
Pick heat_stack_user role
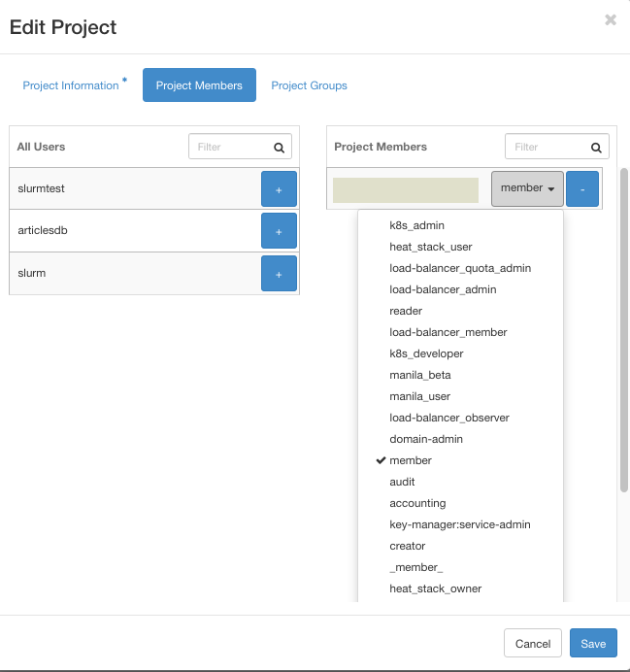pyautogui.click(x=431, y=247)
